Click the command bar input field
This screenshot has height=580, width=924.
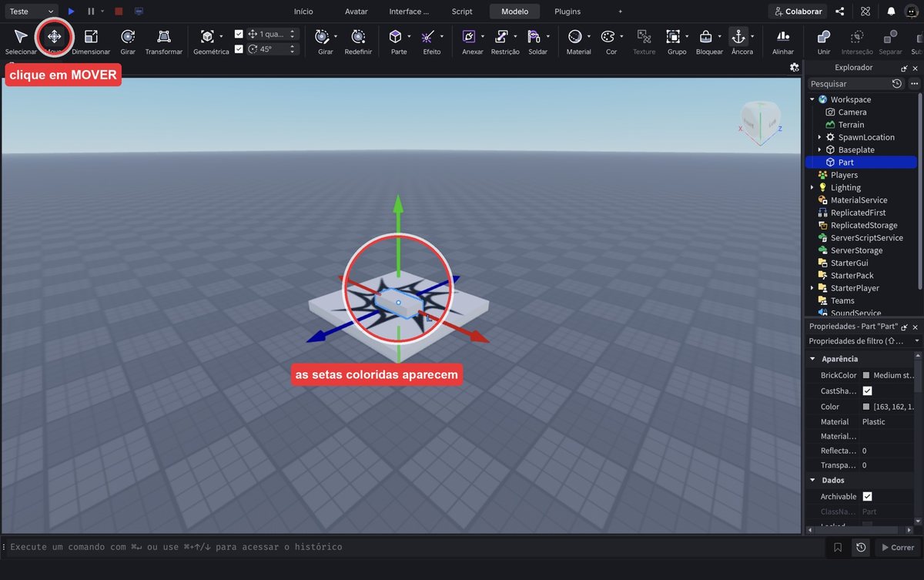click(414, 547)
